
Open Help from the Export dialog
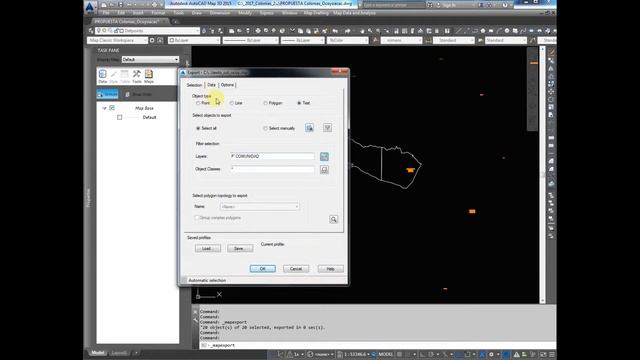tap(331, 269)
